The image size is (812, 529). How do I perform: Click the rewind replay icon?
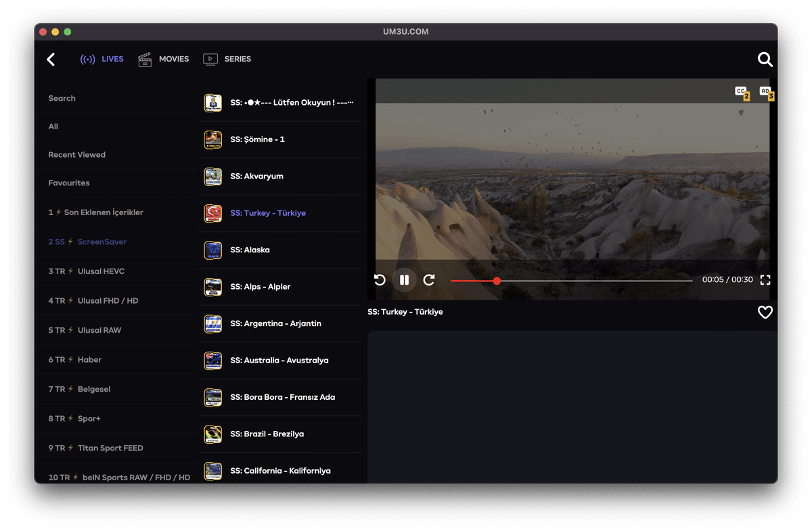pyautogui.click(x=380, y=280)
